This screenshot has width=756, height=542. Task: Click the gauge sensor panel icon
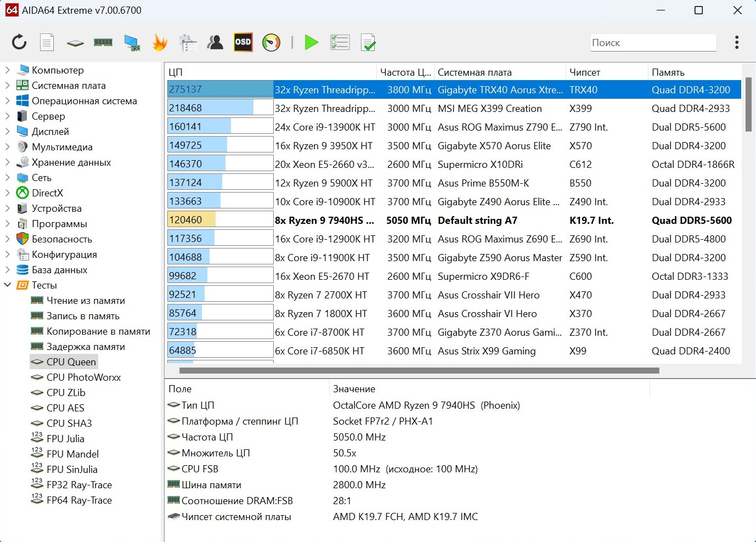(271, 42)
